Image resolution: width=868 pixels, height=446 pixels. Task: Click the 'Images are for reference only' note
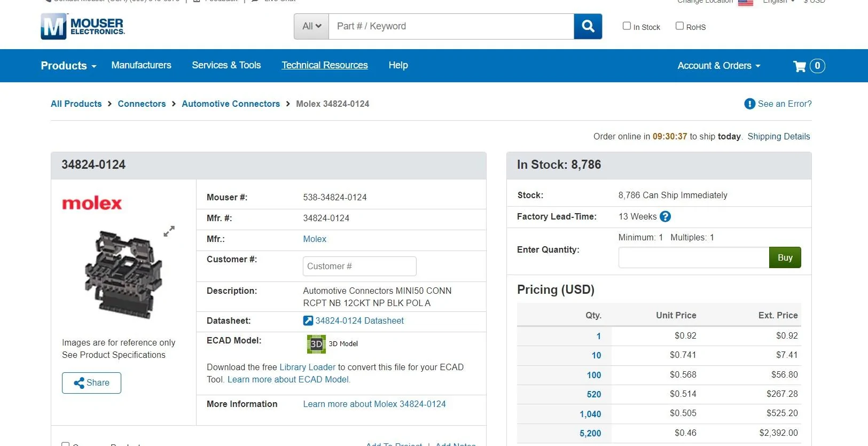119,342
